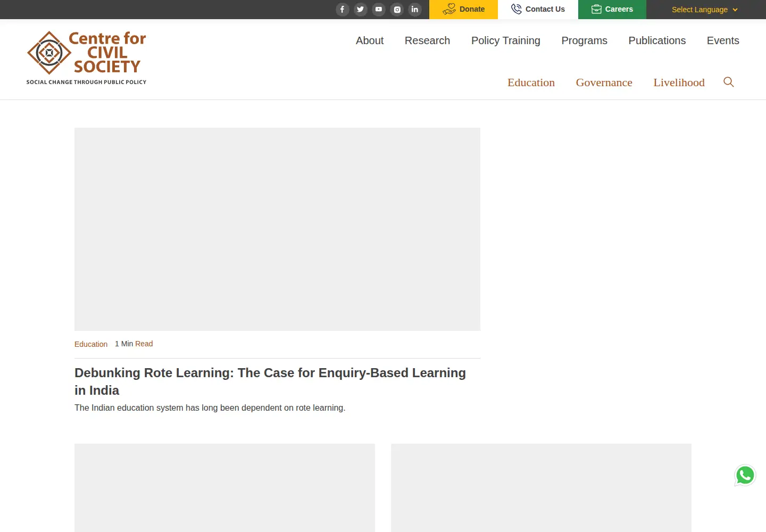This screenshot has width=766, height=532.
Task: Open the Debunking Rote Learning article title
Action: (x=270, y=381)
